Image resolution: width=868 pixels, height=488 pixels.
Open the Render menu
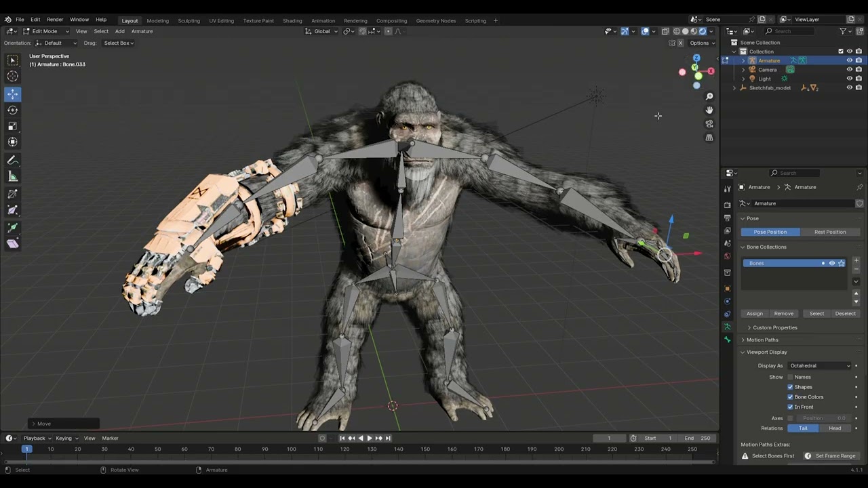[x=55, y=20]
